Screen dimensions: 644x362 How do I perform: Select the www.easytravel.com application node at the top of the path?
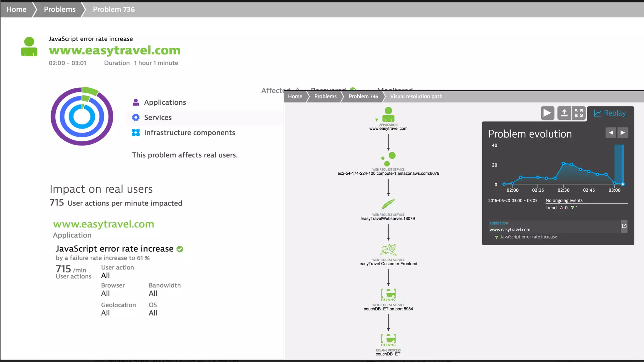388,115
